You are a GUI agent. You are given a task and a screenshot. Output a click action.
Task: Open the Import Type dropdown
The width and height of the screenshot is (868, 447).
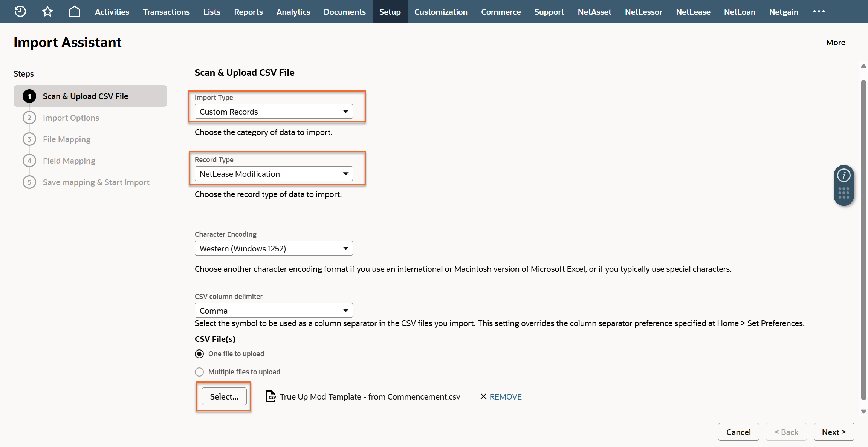click(274, 112)
